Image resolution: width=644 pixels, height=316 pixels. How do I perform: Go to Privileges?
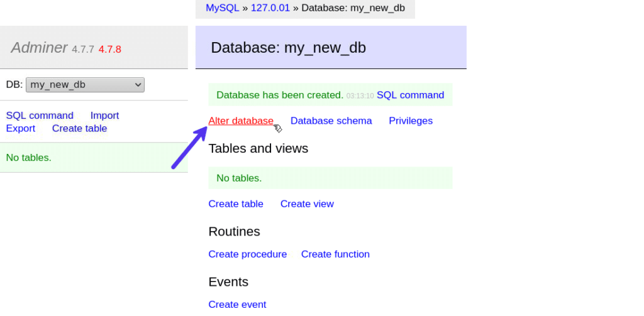pyautogui.click(x=411, y=121)
